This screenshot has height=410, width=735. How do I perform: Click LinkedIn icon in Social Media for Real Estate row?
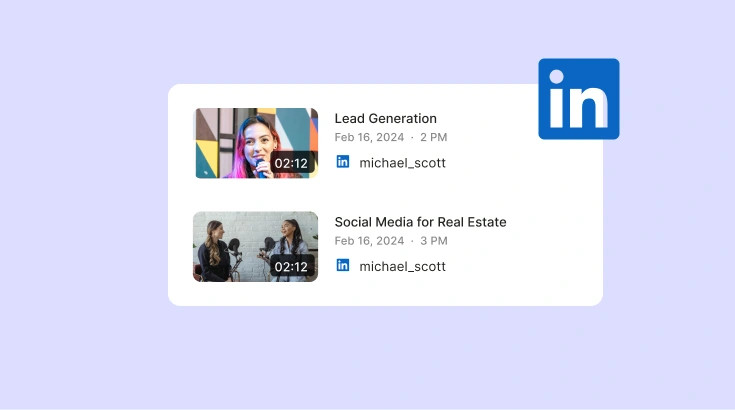pyautogui.click(x=343, y=265)
